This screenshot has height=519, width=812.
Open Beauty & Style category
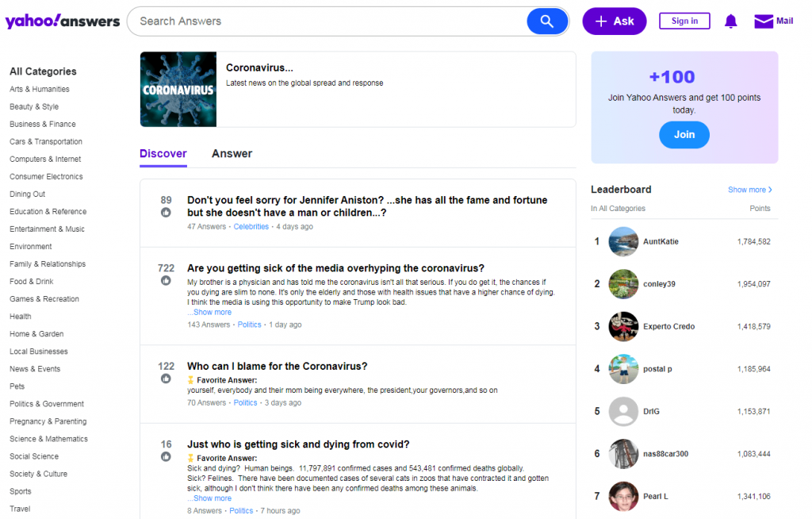pos(34,107)
